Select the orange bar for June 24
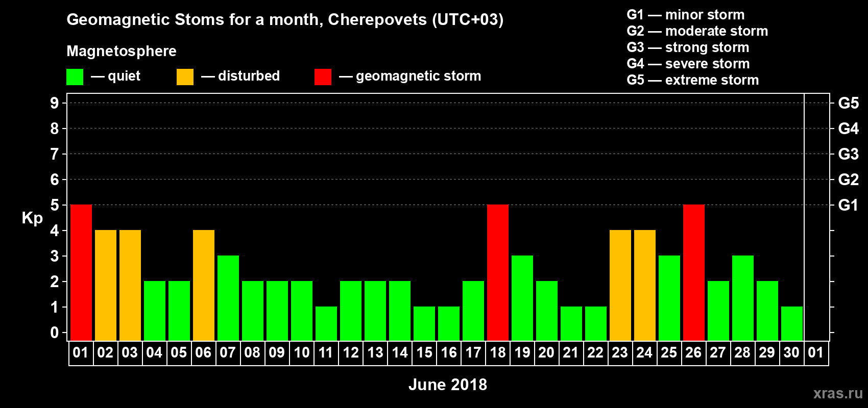Screen dimensions: 868x408 click(x=645, y=286)
